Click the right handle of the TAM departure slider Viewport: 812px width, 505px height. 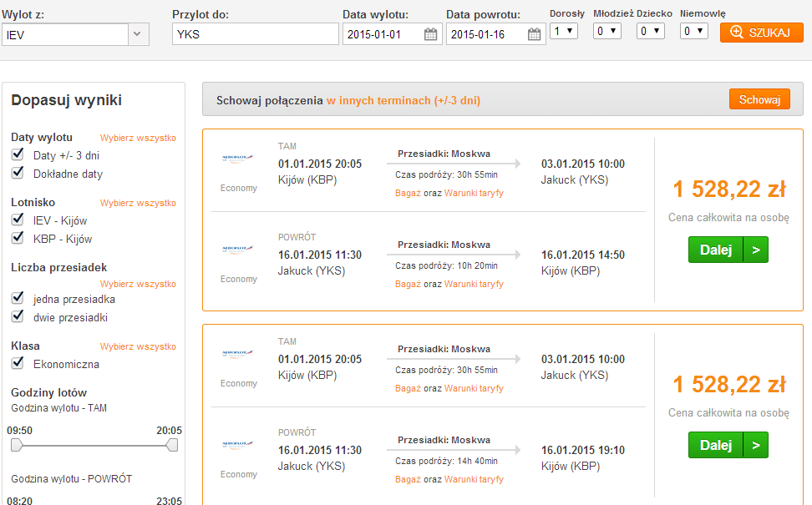[172, 445]
